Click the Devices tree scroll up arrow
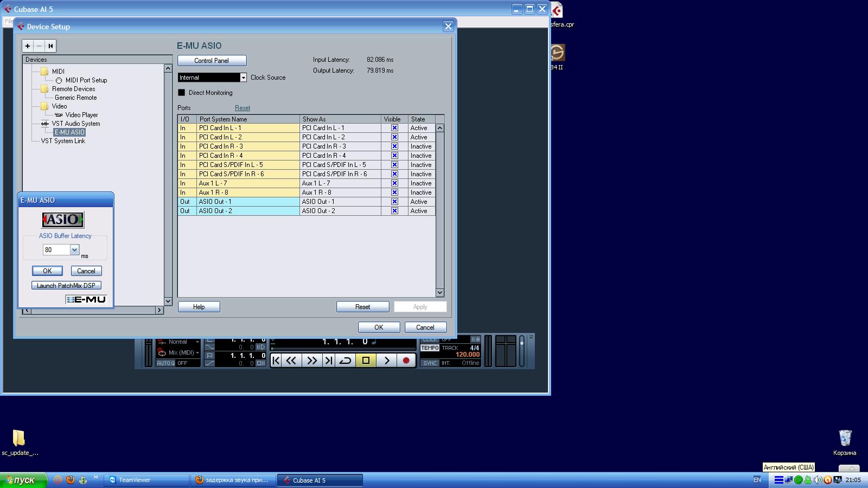The image size is (868, 488). (168, 69)
